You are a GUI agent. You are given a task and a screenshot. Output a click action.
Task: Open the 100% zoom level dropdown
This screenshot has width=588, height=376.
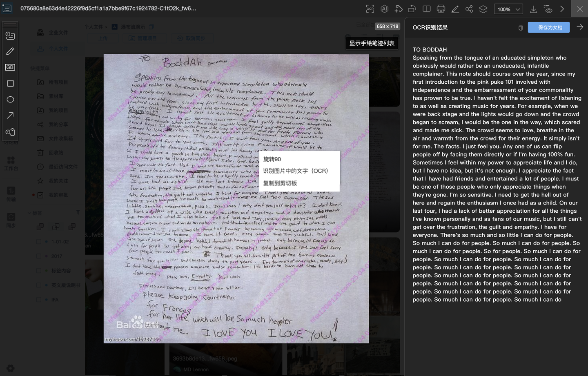(508, 9)
